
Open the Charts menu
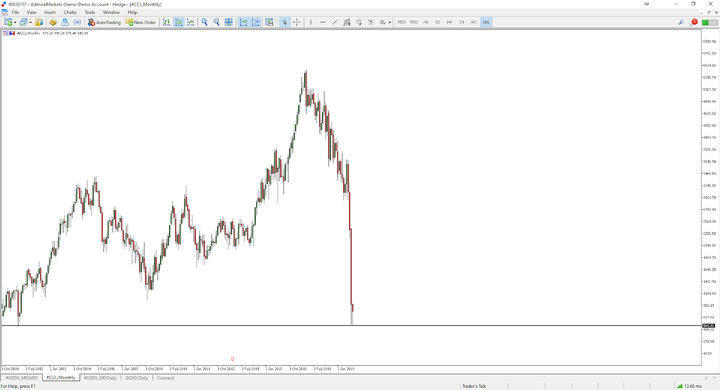70,12
